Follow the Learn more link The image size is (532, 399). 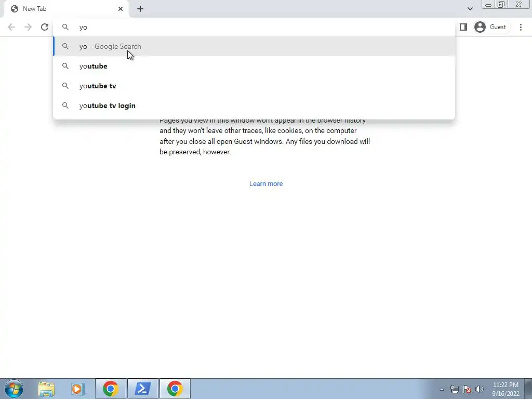pyautogui.click(x=266, y=184)
